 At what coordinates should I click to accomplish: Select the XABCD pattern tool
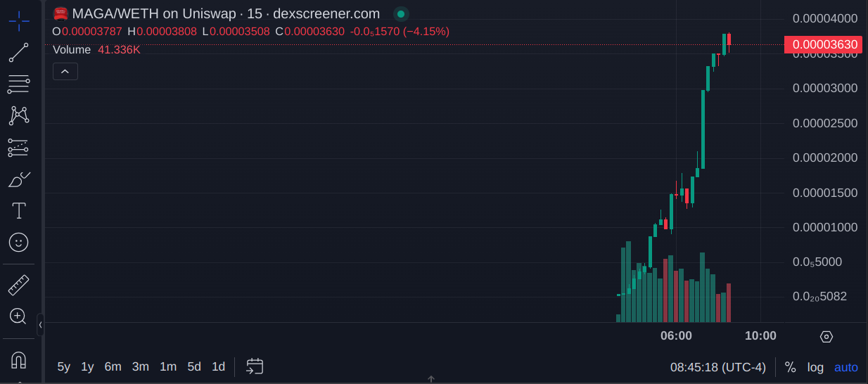click(19, 115)
